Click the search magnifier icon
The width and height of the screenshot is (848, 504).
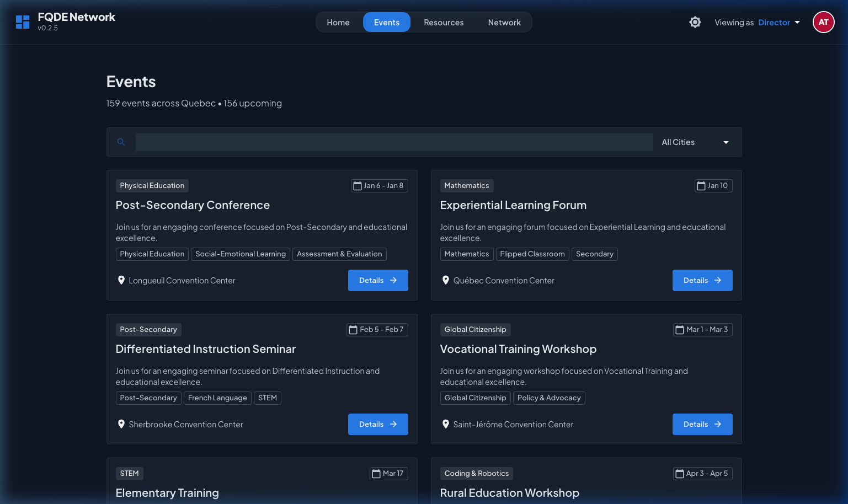coord(121,142)
